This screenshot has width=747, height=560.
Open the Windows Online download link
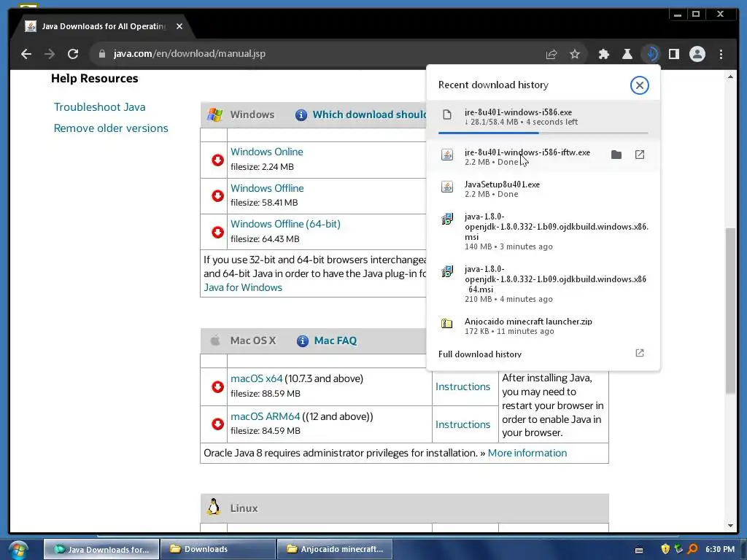pyautogui.click(x=267, y=152)
